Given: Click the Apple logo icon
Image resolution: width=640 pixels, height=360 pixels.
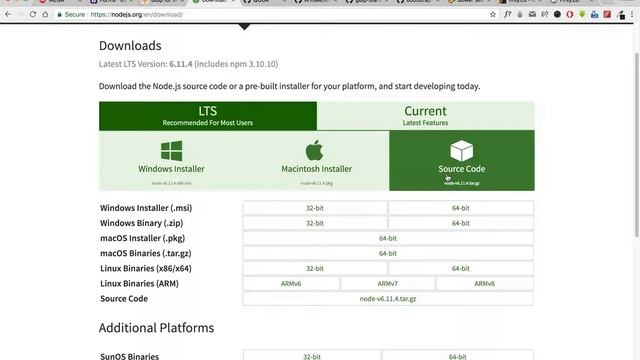Looking at the screenshot, I should pyautogui.click(x=314, y=150).
